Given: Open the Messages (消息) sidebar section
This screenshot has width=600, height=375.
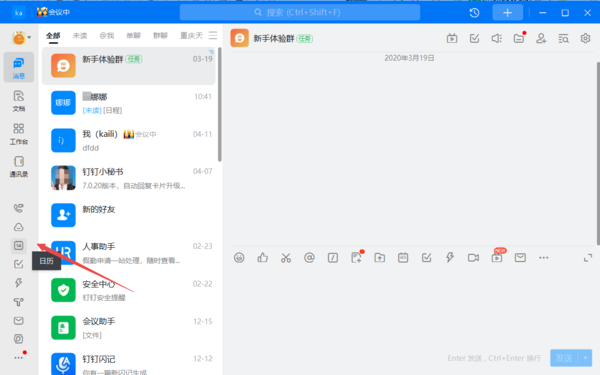Looking at the screenshot, I should tap(19, 67).
